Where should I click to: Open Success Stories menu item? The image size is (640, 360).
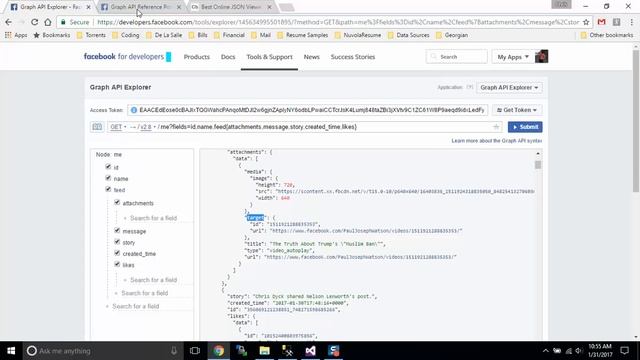[x=353, y=57]
